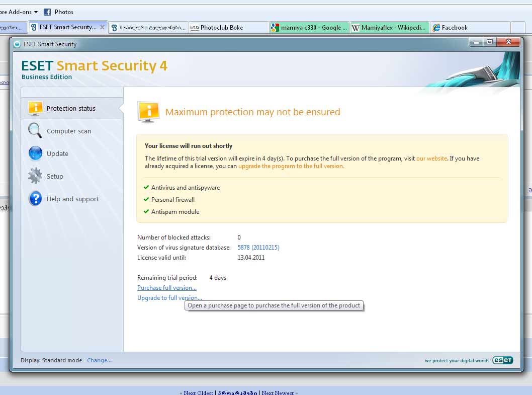Click 'upgrade the program to the full version' link

tap(291, 166)
